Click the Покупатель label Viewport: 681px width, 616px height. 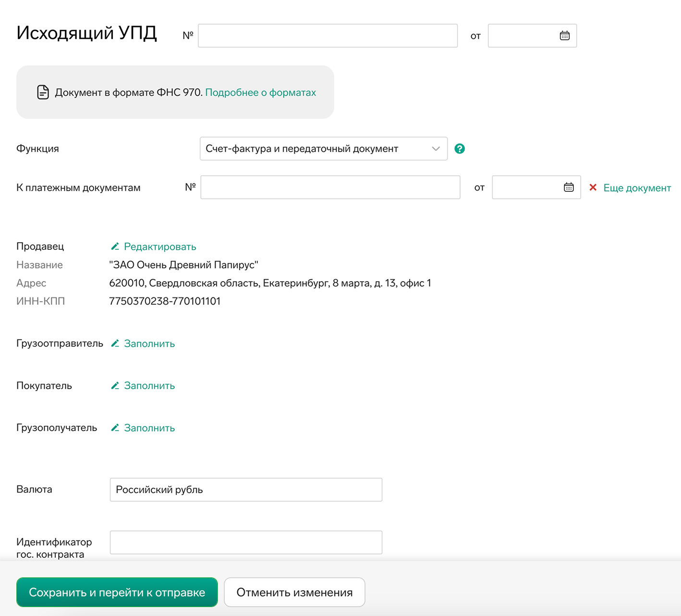44,385
